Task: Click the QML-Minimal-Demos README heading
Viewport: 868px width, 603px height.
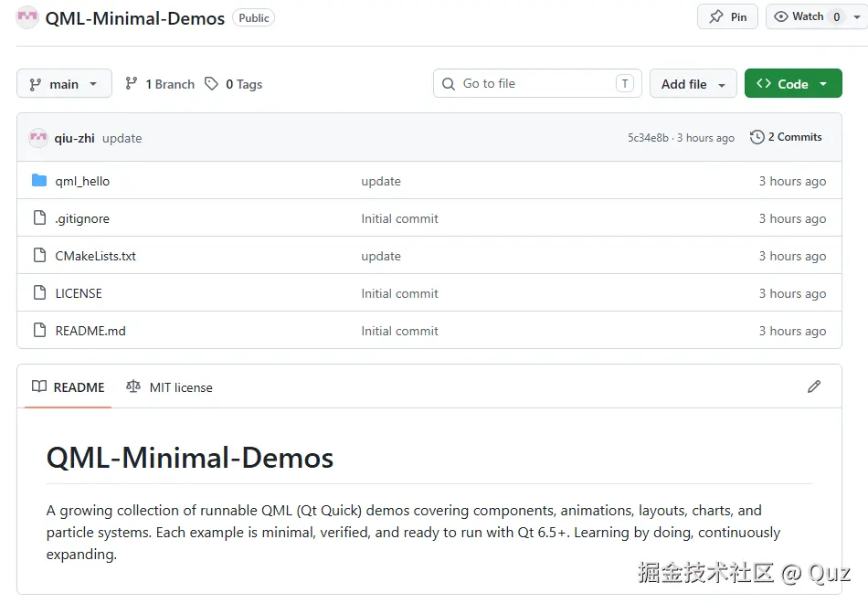Action: click(190, 458)
